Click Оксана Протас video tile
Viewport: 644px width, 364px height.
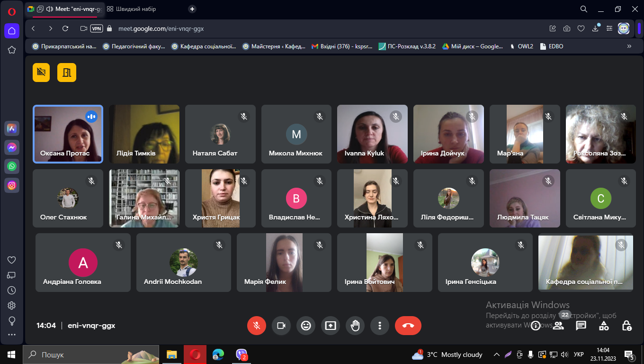pos(68,134)
